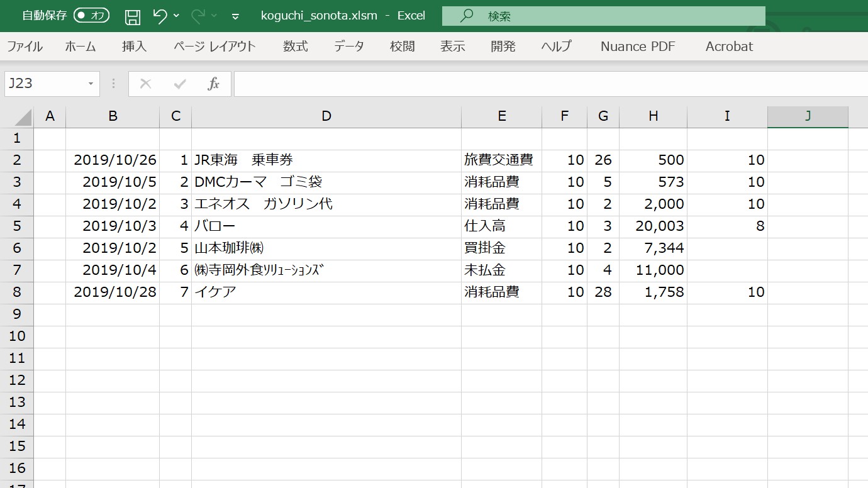Select the tax rate cell showing 8
868x488 pixels.
click(x=727, y=226)
